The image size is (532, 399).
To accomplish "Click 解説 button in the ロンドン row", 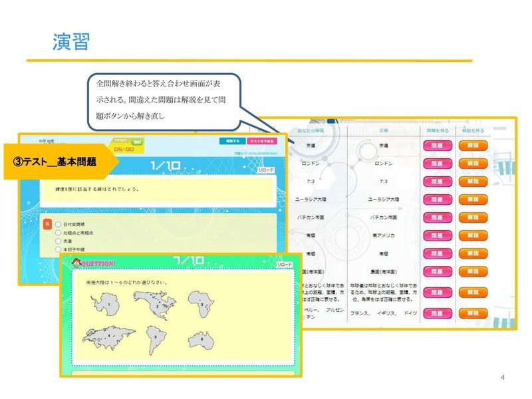I will 473,164.
